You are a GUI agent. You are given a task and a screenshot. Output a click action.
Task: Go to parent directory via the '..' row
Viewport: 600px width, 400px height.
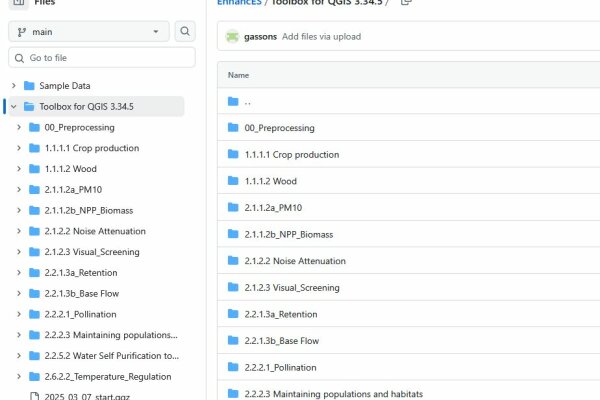coord(247,102)
